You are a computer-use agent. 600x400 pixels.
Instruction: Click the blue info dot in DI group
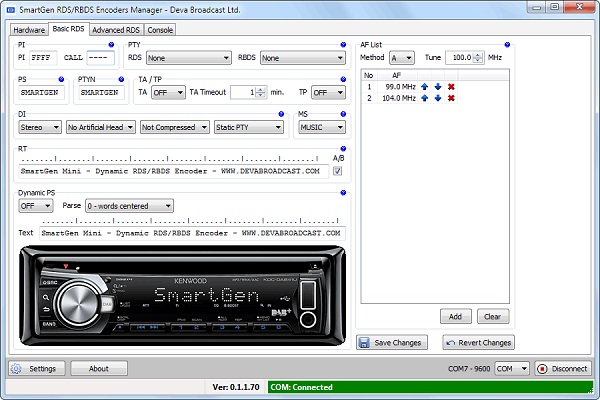281,114
